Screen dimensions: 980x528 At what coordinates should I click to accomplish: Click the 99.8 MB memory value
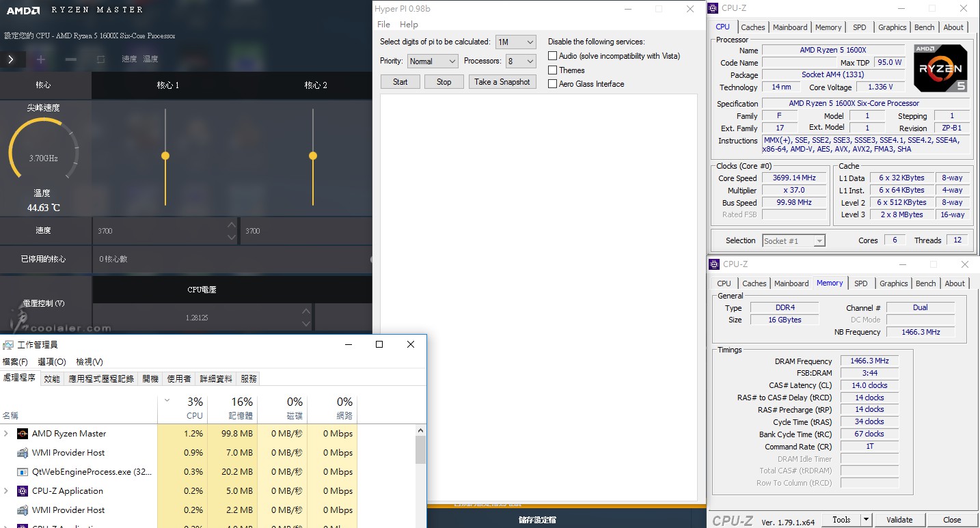tap(237, 434)
